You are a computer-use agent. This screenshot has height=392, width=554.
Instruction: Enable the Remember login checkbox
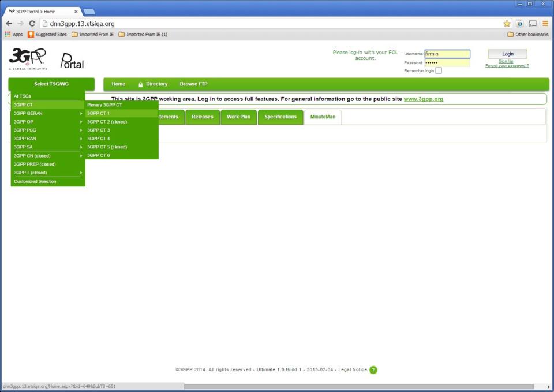[x=439, y=70]
